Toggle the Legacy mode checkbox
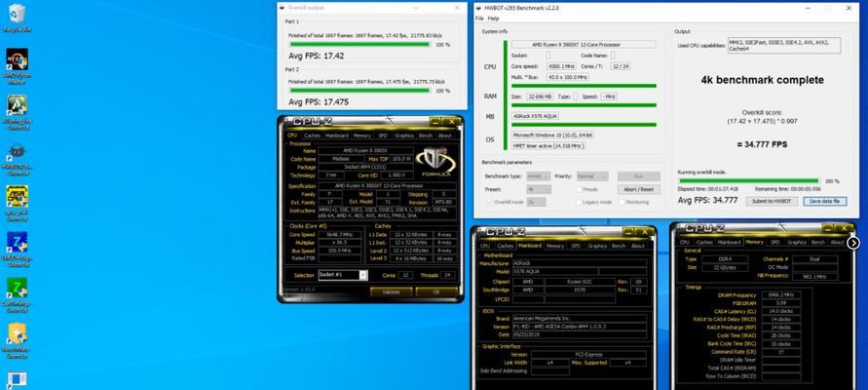This screenshot has height=390, width=868. click(579, 202)
